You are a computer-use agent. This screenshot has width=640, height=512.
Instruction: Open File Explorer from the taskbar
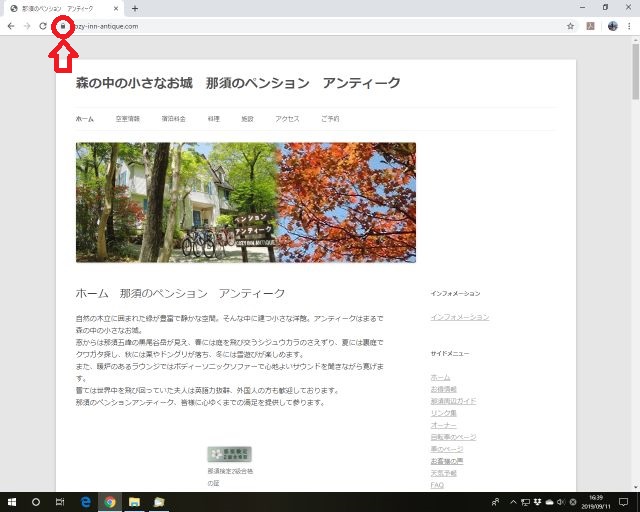[x=133, y=501]
